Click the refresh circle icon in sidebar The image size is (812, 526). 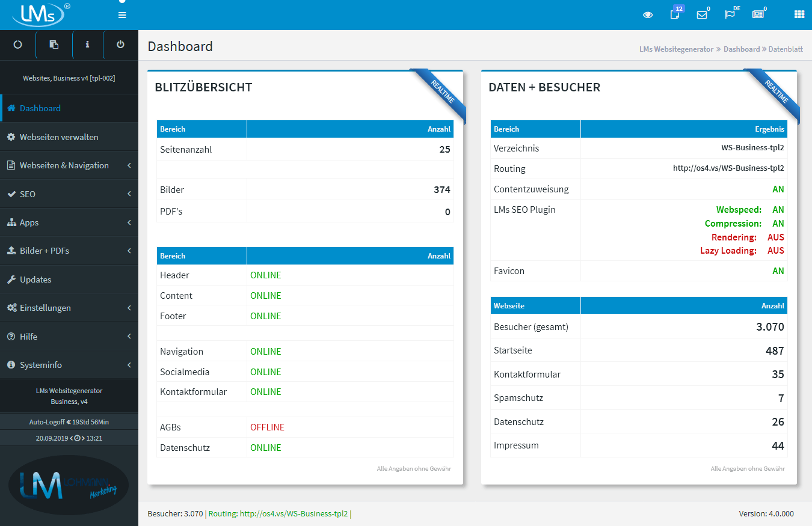coord(17,44)
